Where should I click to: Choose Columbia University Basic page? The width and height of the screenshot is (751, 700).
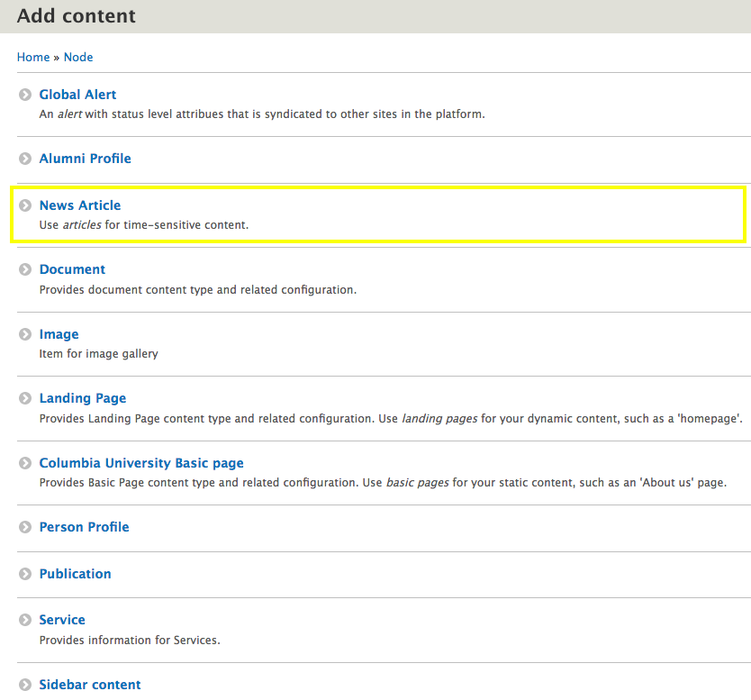(141, 463)
